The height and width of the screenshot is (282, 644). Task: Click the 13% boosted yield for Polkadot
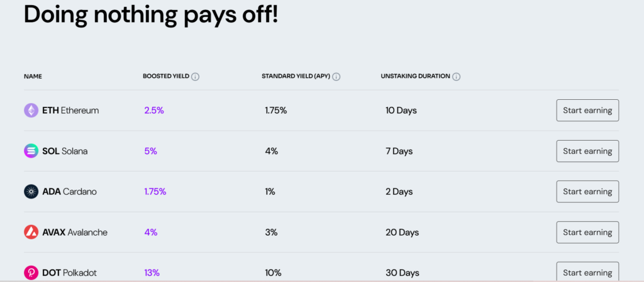point(152,273)
